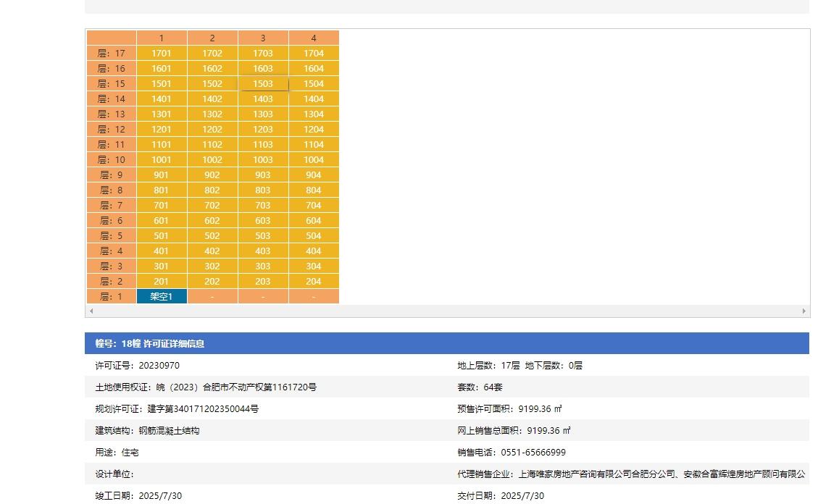Select column header 3

pos(263,38)
